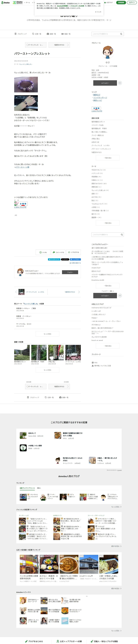
Task: Click the ログイン button in header
Action: pyautogui.click(x=132, y=2)
